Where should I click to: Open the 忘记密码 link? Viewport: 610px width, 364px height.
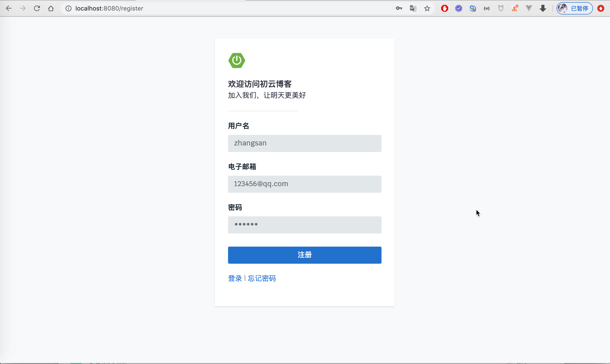point(262,278)
